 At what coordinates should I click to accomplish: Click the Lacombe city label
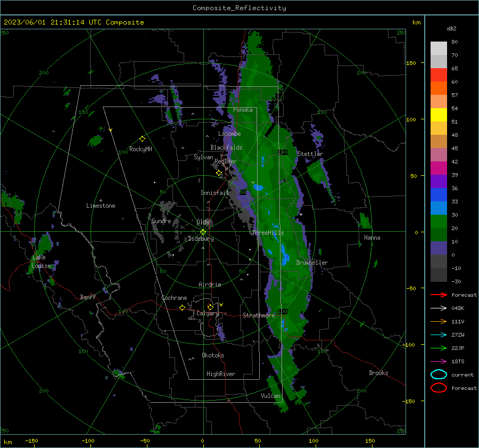(229, 134)
